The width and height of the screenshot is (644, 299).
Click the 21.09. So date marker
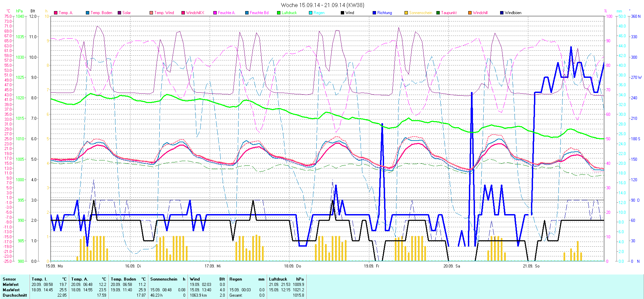click(531, 266)
